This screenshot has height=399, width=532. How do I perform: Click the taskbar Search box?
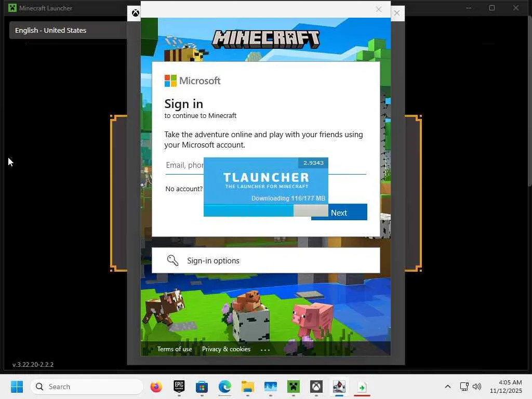click(x=87, y=387)
